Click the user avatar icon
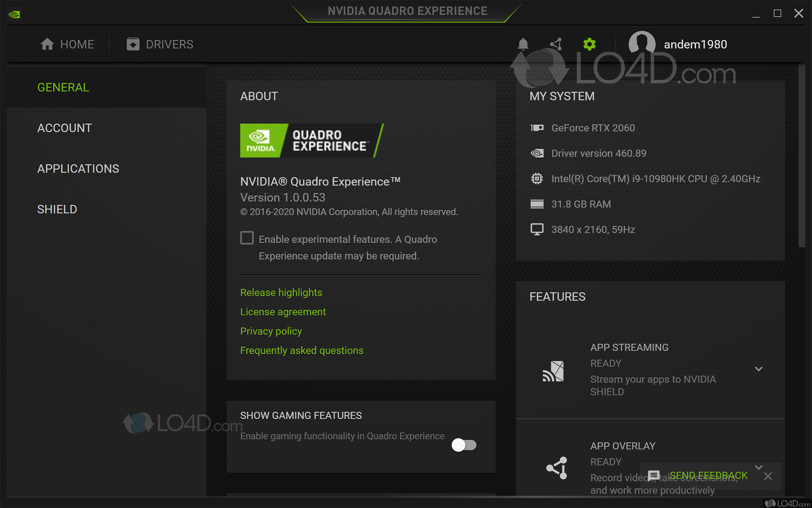This screenshot has height=508, width=812. click(642, 44)
